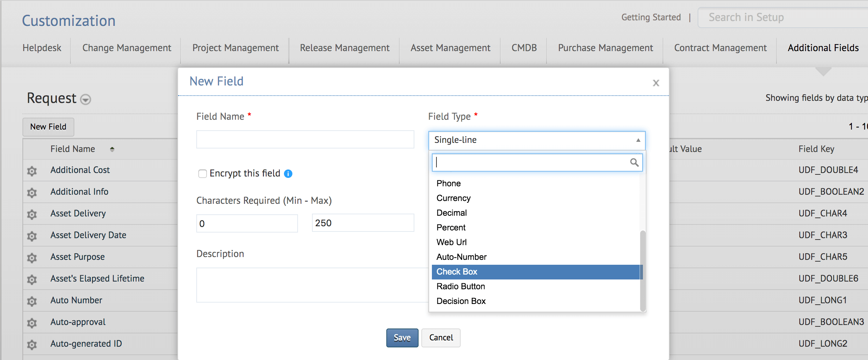Viewport: 868px width, 360px height.
Task: Collapse the Single-line Field Type combo box
Action: point(638,140)
